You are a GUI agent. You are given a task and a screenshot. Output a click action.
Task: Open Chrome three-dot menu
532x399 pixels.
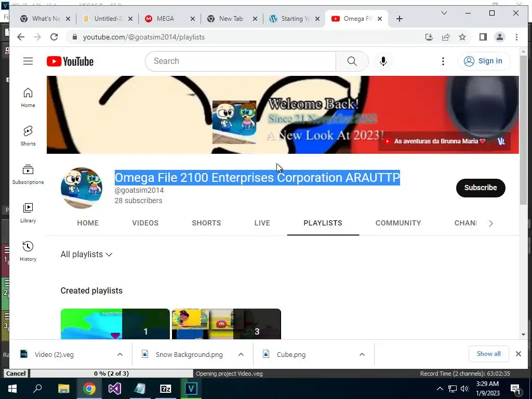(516, 37)
